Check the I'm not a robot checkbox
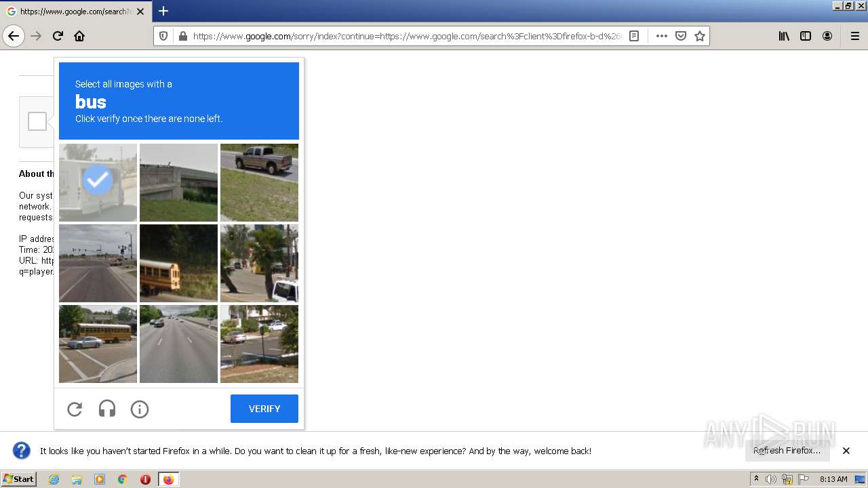 [37, 121]
